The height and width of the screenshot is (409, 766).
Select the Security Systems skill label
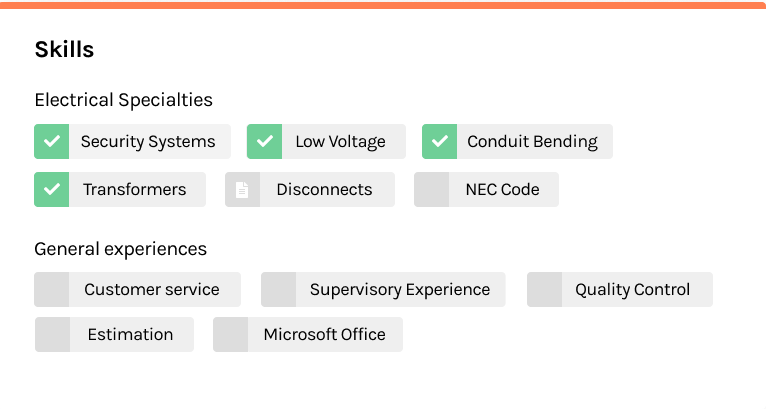(x=148, y=141)
